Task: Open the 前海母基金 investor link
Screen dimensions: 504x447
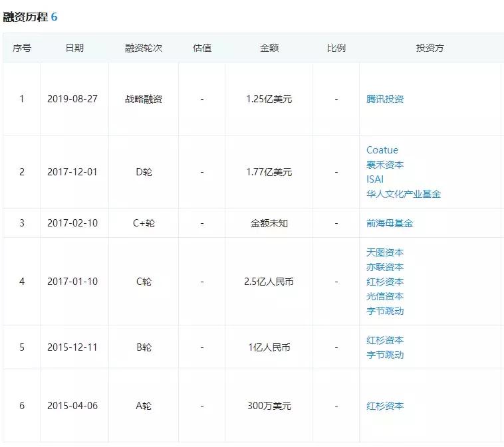Action: 389,223
